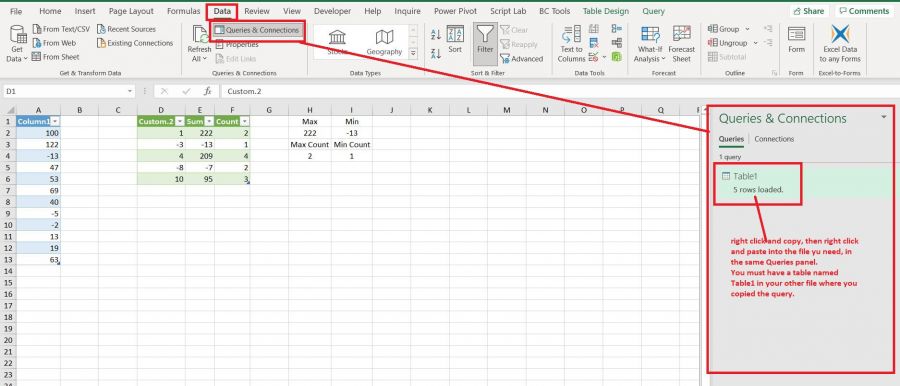Switch to the Connections tab in pane
Screen dimensions: 900x386
click(774, 139)
